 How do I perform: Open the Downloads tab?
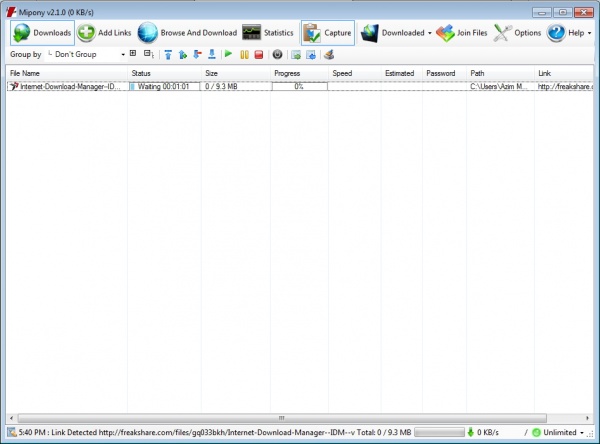point(42,33)
